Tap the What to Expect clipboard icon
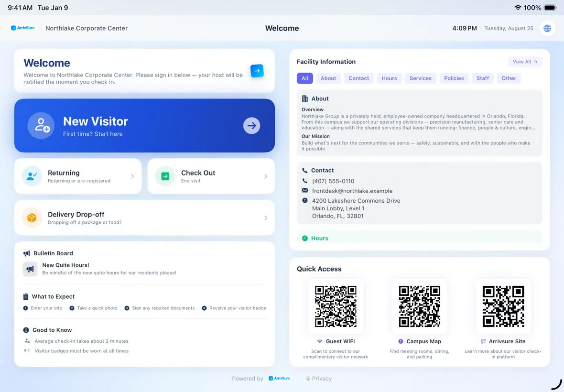This screenshot has height=392, width=564. [x=25, y=297]
